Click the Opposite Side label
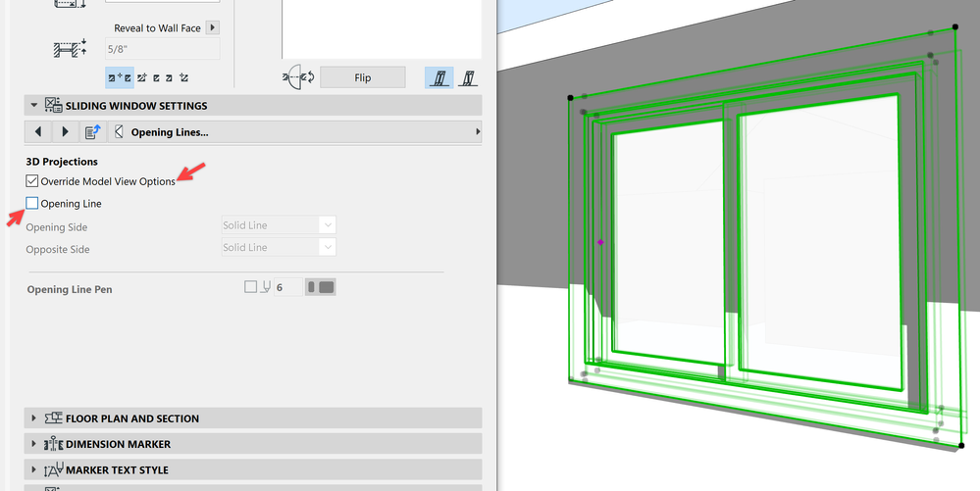Screen dimensions: 980x491 [x=58, y=249]
